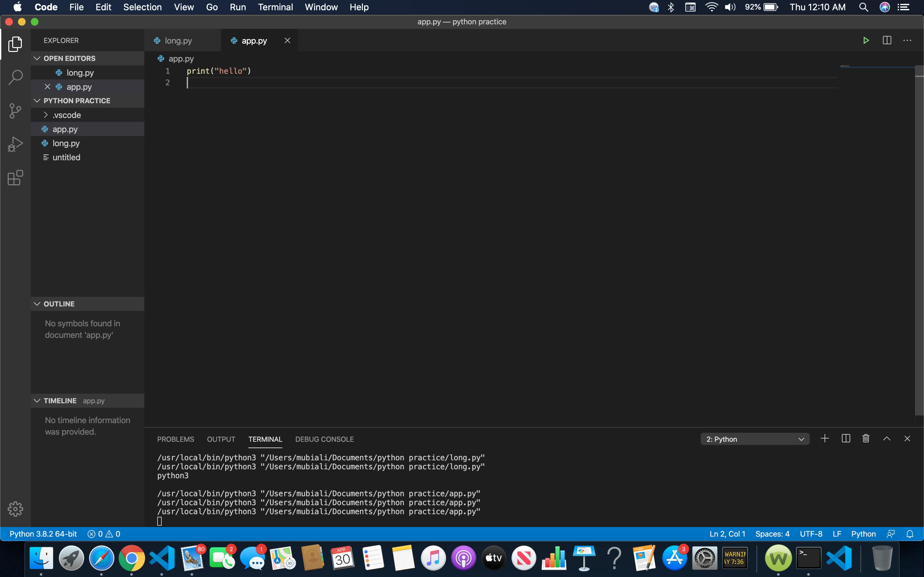Open the '2: Python' terminal selector dropdown
Screen dimensions: 924x577
click(755, 439)
